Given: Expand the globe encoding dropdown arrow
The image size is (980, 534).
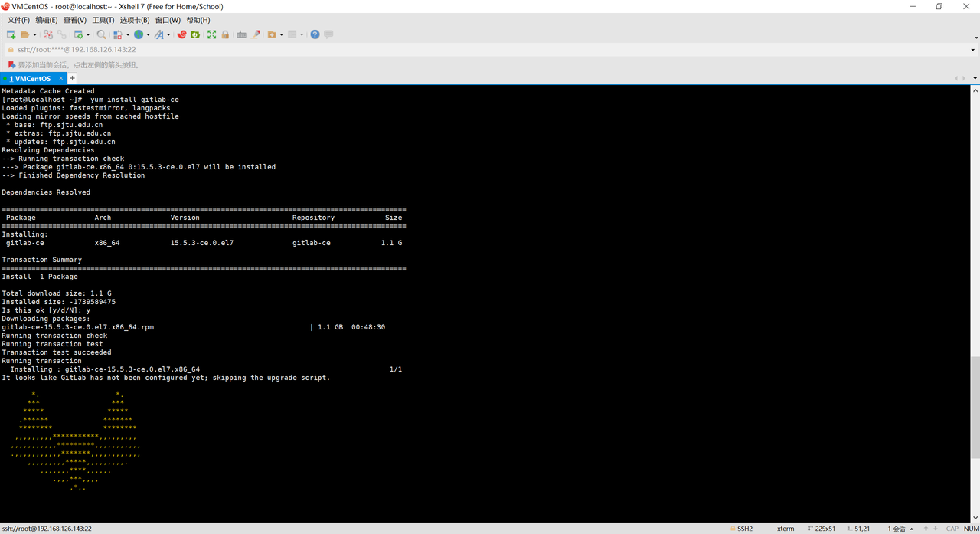Looking at the screenshot, I should pos(148,34).
